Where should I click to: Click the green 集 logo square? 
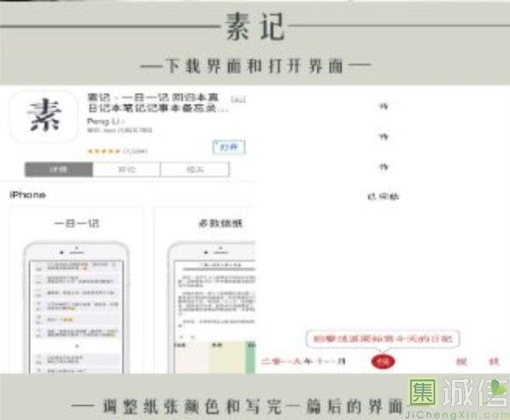pyautogui.click(x=422, y=392)
